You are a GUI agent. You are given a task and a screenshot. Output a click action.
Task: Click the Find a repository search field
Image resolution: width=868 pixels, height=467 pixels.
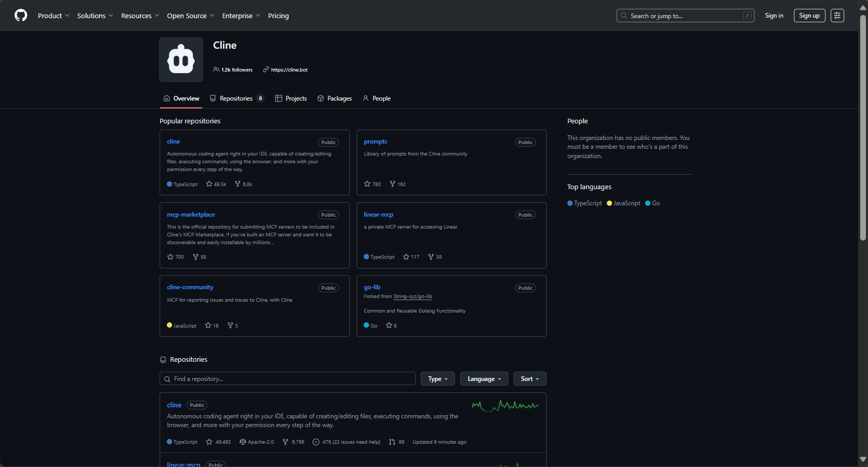tap(288, 379)
